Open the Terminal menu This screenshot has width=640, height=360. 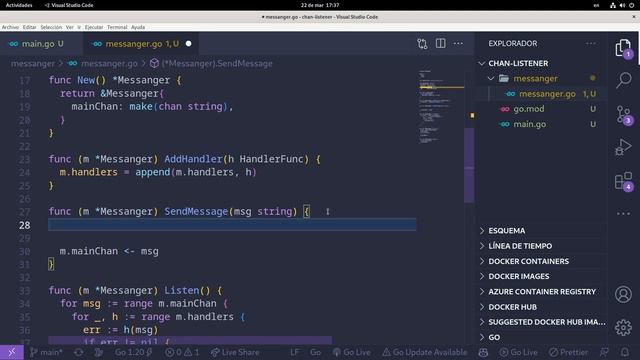click(x=117, y=27)
